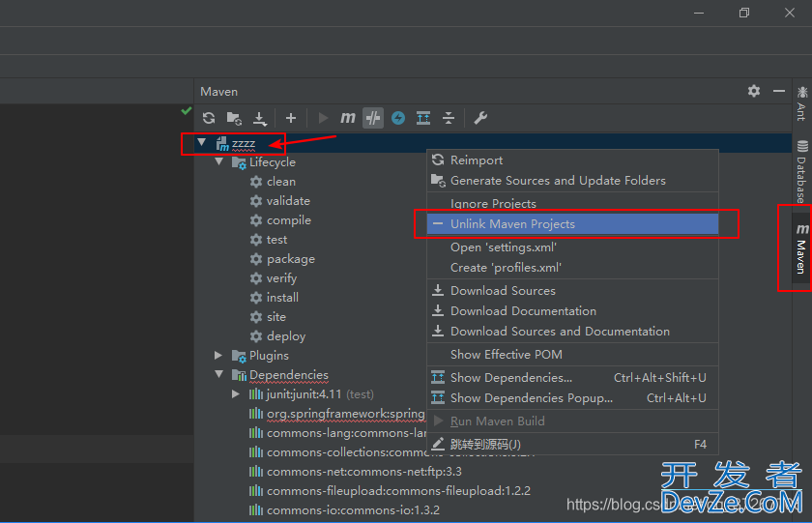Choose Create 'profiles.xml' menu item
812x523 pixels.
(x=572, y=267)
